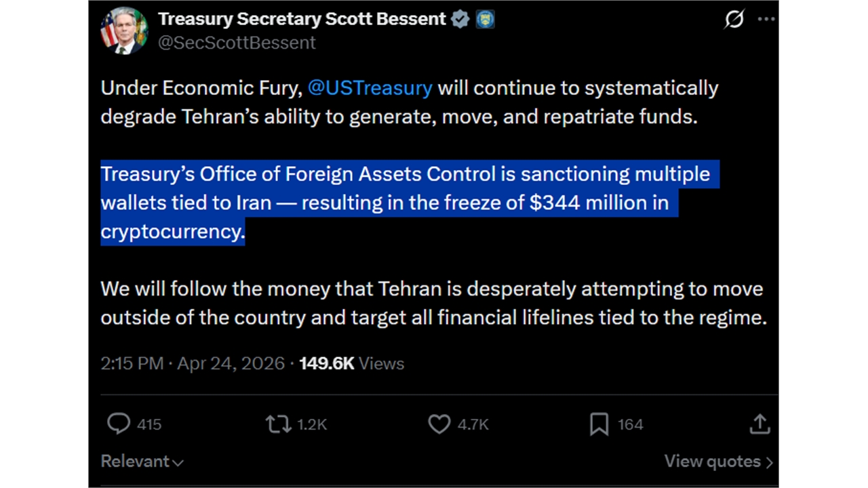Image resolution: width=868 pixels, height=488 pixels.
Task: Open Treasury Secretary Scott Bessent display name
Action: pyautogui.click(x=302, y=19)
